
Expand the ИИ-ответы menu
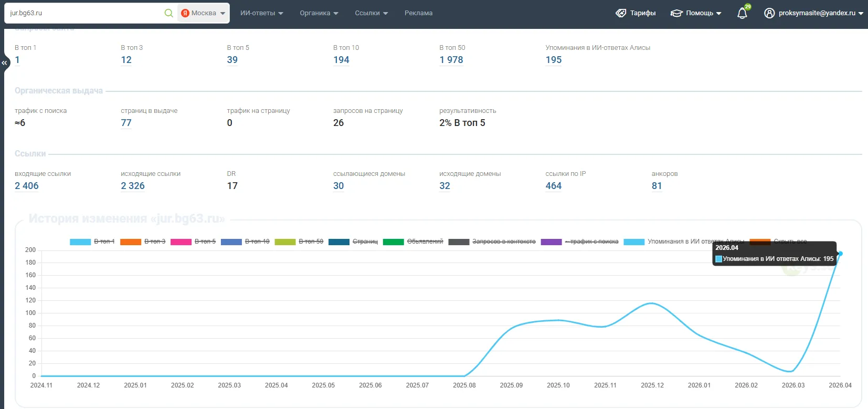pyautogui.click(x=261, y=13)
